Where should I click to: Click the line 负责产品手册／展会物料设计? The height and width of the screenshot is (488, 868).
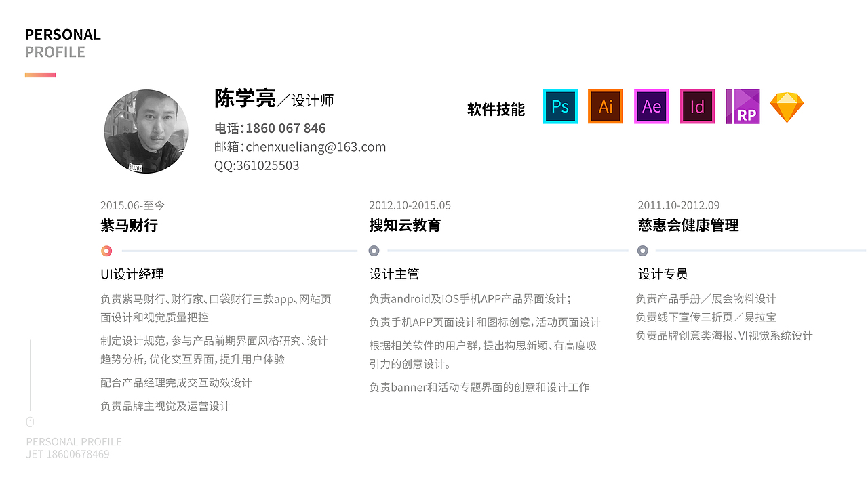706,298
